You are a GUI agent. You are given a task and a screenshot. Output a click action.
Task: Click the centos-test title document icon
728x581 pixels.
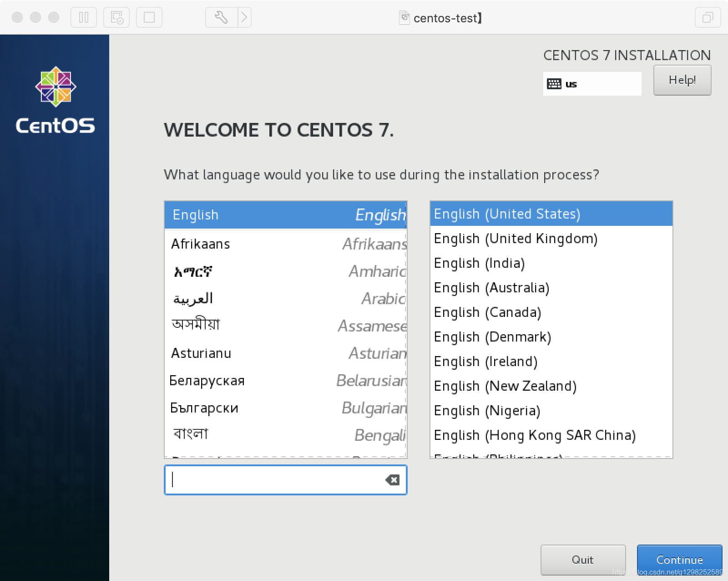(x=404, y=18)
